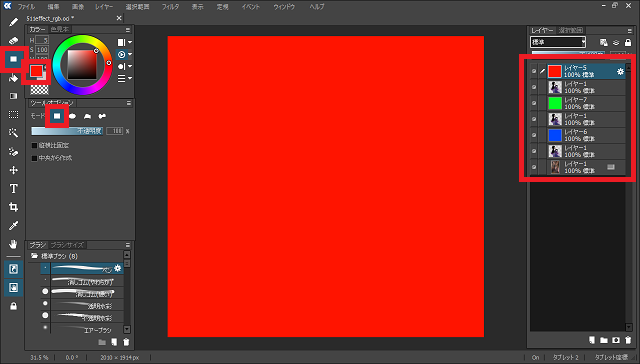The width and height of the screenshot is (640, 364).
Task: Select the Brush tool in the toolbar
Action: [13, 22]
